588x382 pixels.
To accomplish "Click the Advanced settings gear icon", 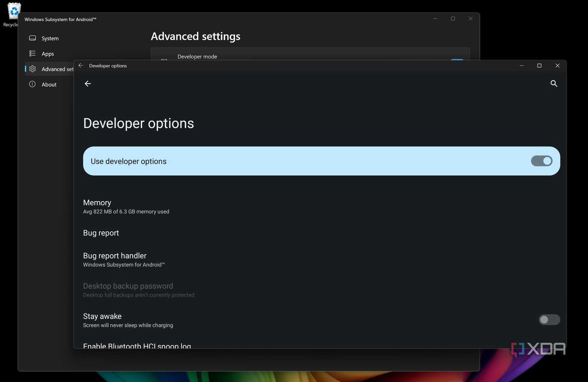I will tap(32, 69).
